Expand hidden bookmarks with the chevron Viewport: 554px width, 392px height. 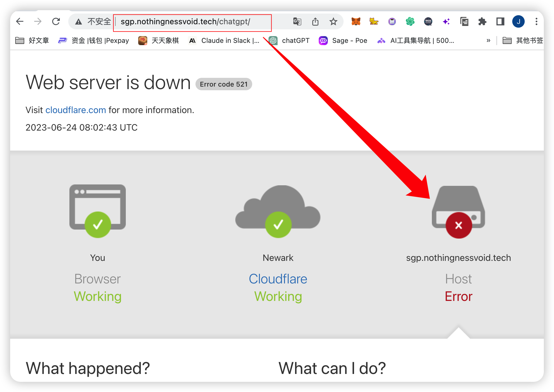[x=488, y=41]
